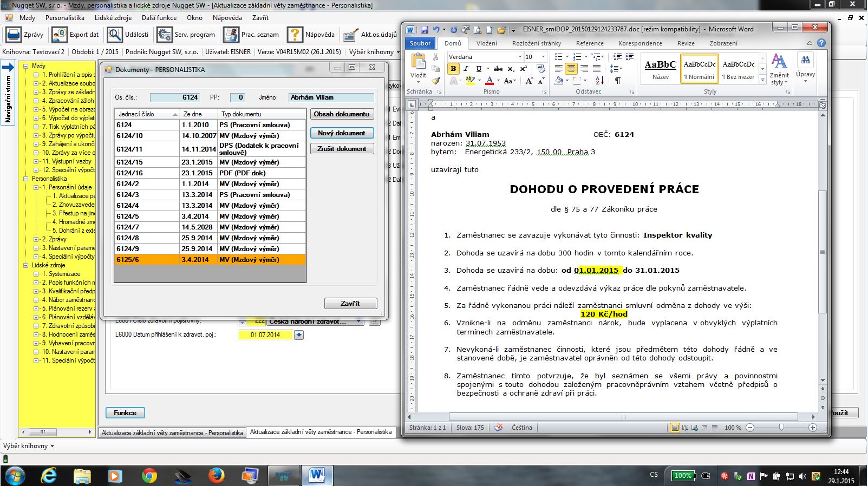Click Zavřít in the Dokumenty dialog

(x=350, y=303)
